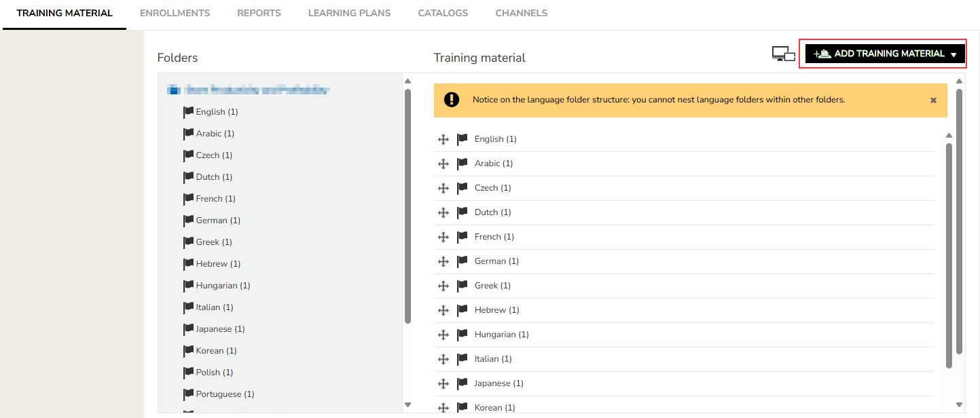Click the move handle for Dutch row
The width and height of the screenshot is (980, 418).
[443, 212]
